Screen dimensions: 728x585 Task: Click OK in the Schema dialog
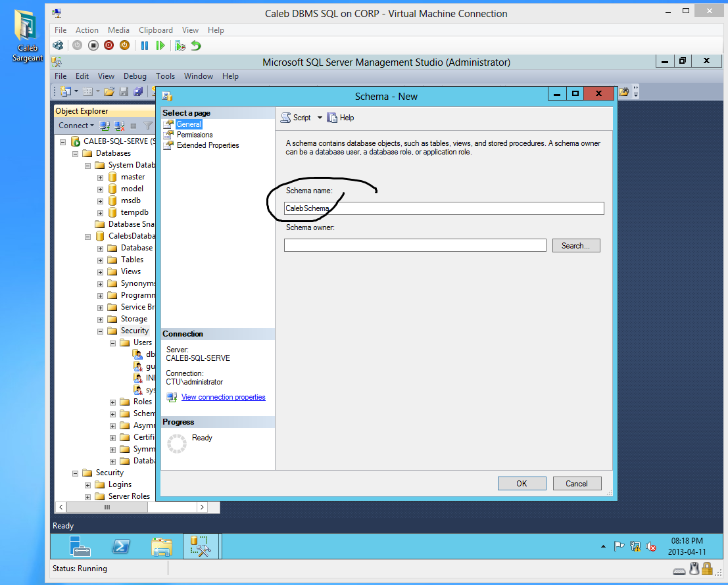pos(522,483)
